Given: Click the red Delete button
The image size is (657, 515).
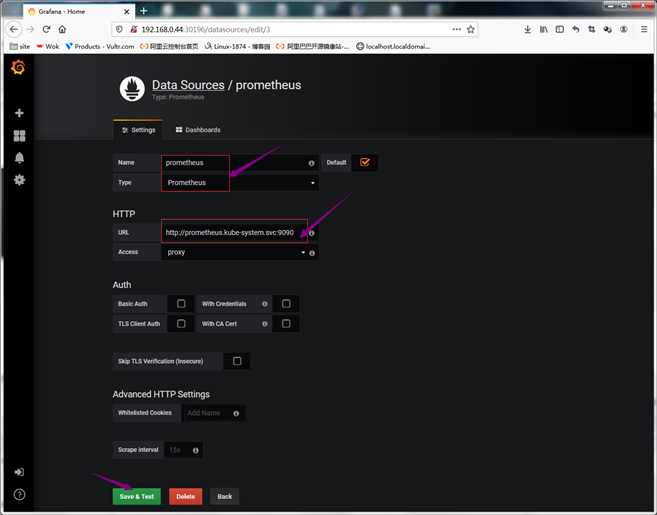Looking at the screenshot, I should pyautogui.click(x=186, y=497).
